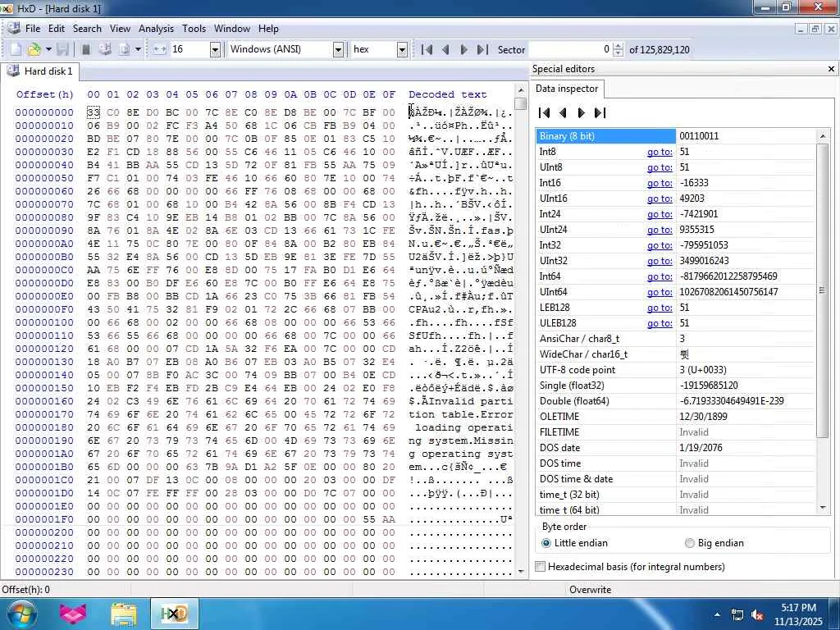Click the Double (float64) value field
This screenshot has height=630, width=840.
(x=745, y=401)
